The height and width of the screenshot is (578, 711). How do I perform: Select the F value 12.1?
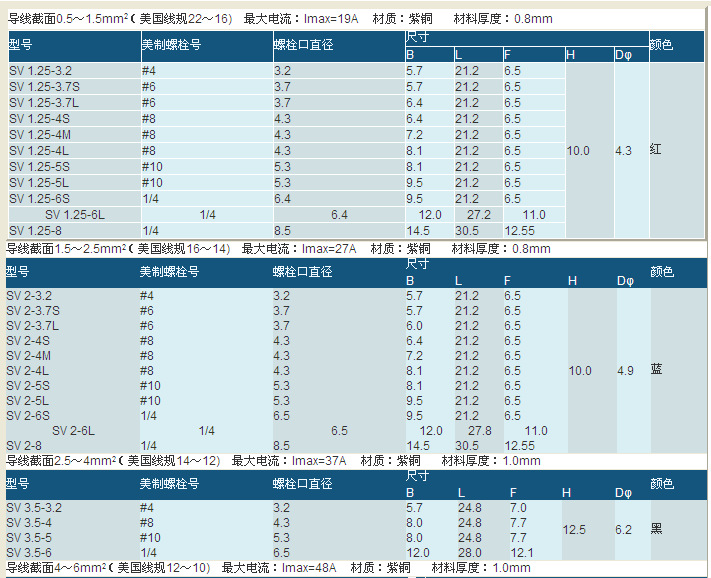click(x=522, y=553)
